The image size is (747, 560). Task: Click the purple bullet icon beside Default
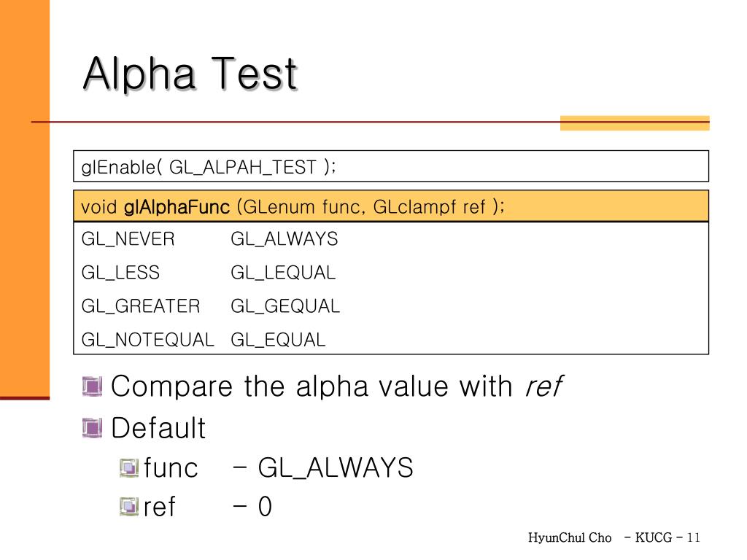pos(92,427)
